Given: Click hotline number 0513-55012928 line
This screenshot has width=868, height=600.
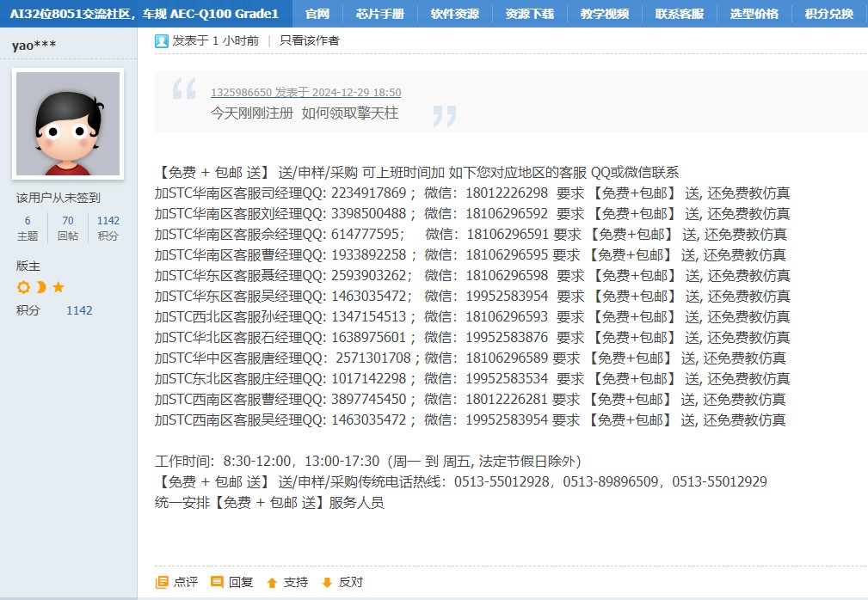Looking at the screenshot, I should pyautogui.click(x=461, y=481).
